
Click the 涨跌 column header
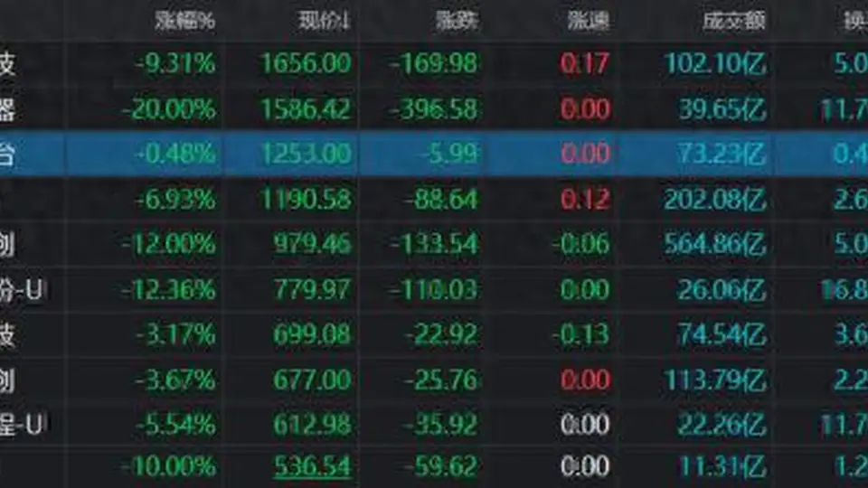[x=456, y=21]
